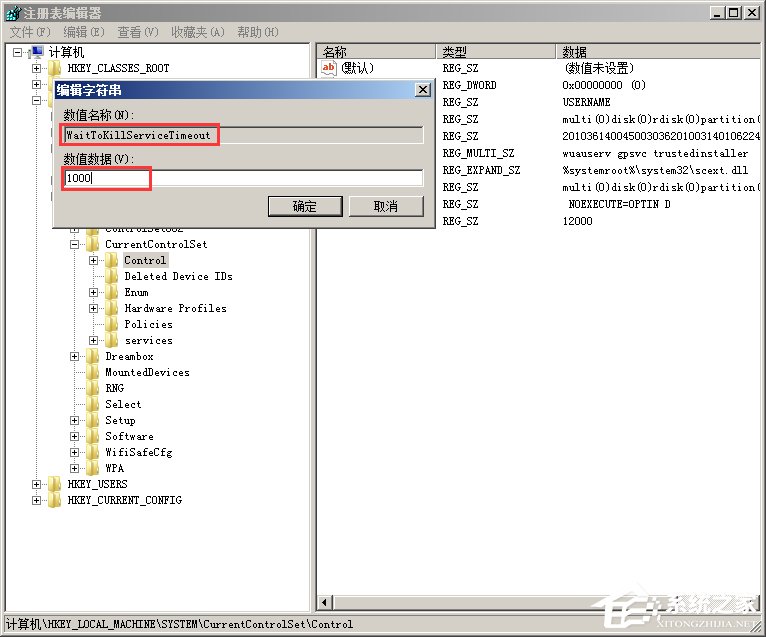Screen dimensions: 766x637
Task: Click the CurrentControlSet folder icon
Action: click(92, 244)
